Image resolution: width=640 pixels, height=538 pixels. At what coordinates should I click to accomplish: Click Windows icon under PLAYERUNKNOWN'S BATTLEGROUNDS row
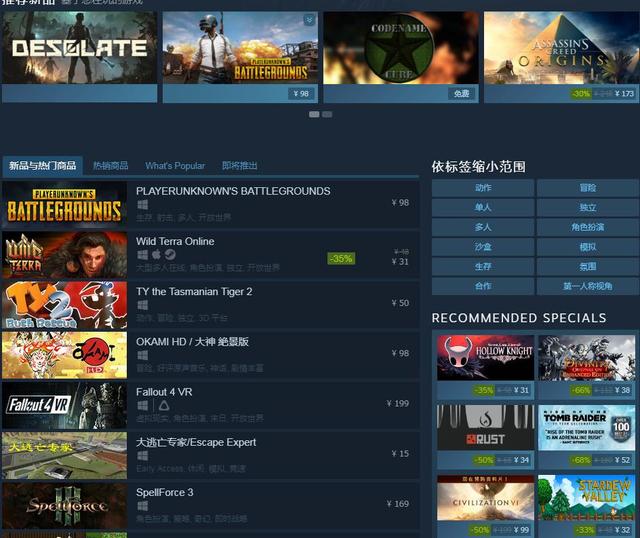(x=142, y=205)
